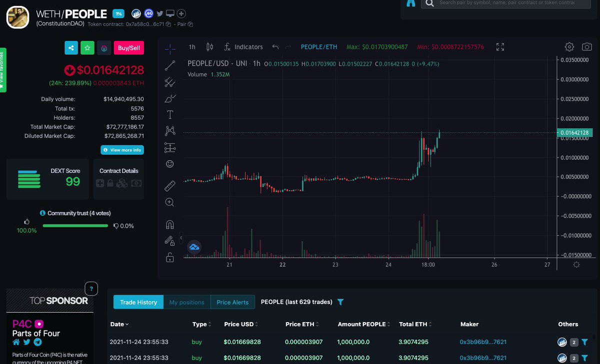The width and height of the screenshot is (600, 364).
Task: Open the Contract Details card
Action: (x=118, y=179)
